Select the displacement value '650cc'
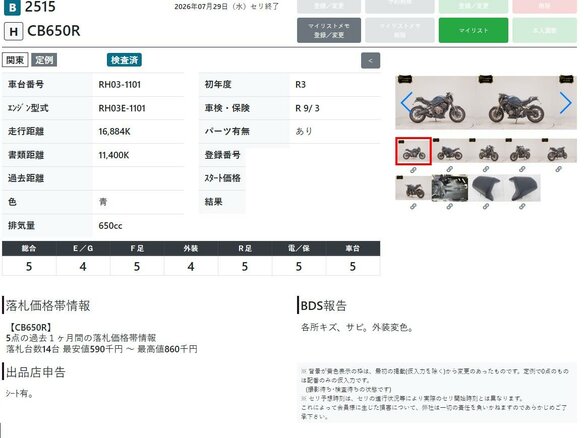The image size is (584, 438). [110, 226]
